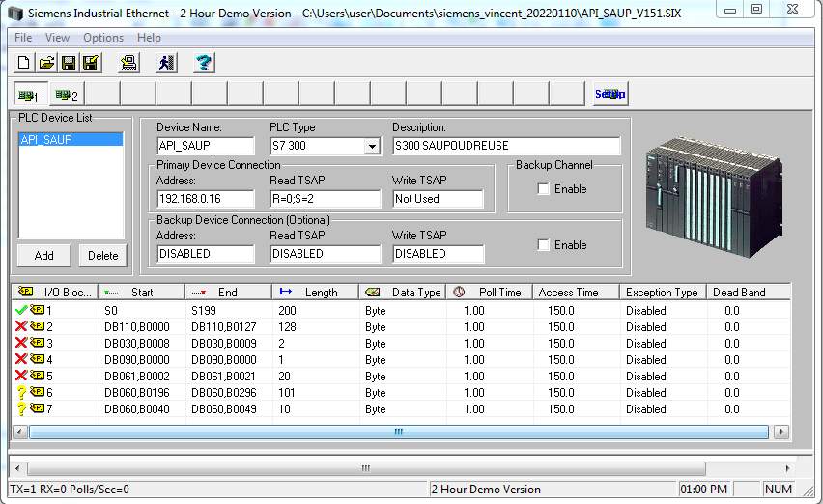Click the running man toolbar icon
The width and height of the screenshot is (823, 504).
tap(168, 63)
